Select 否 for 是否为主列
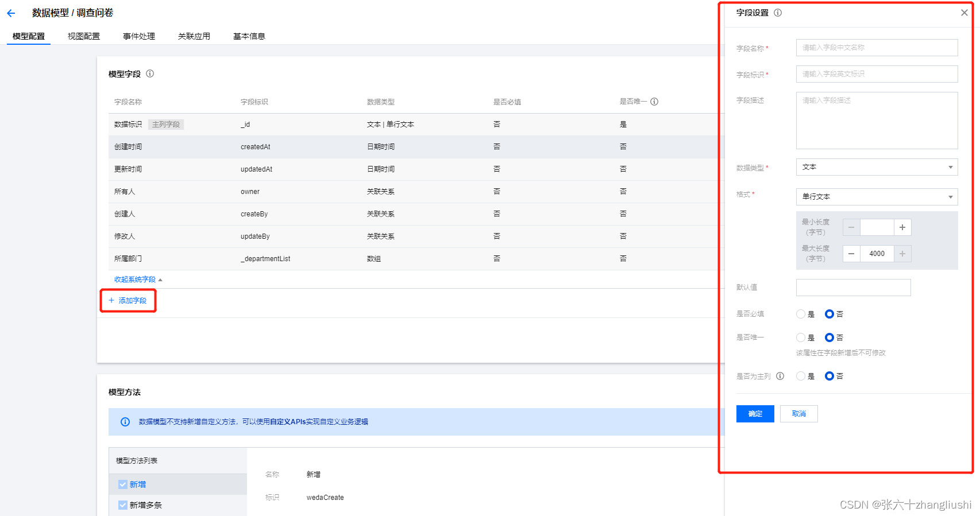The image size is (980, 516). [x=829, y=376]
